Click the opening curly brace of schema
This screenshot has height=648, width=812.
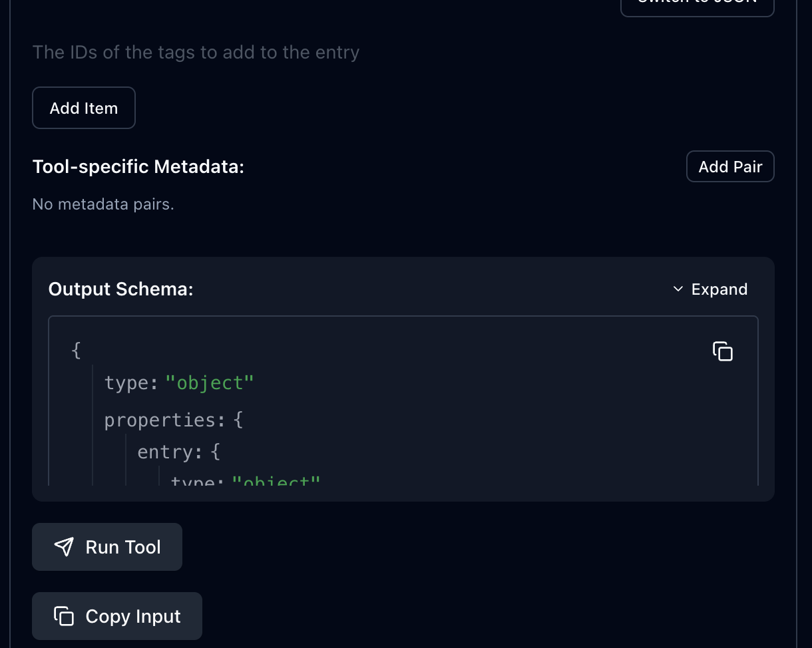[x=76, y=350]
